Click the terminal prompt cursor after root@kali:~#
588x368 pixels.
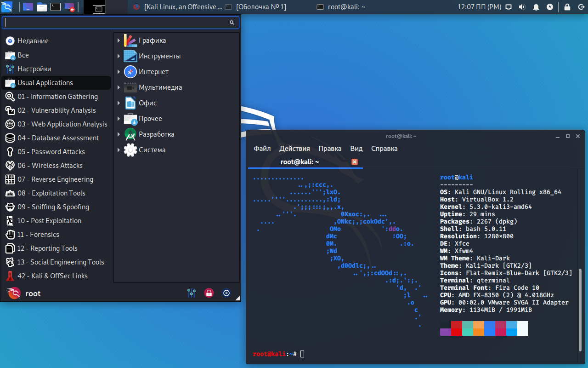302,354
